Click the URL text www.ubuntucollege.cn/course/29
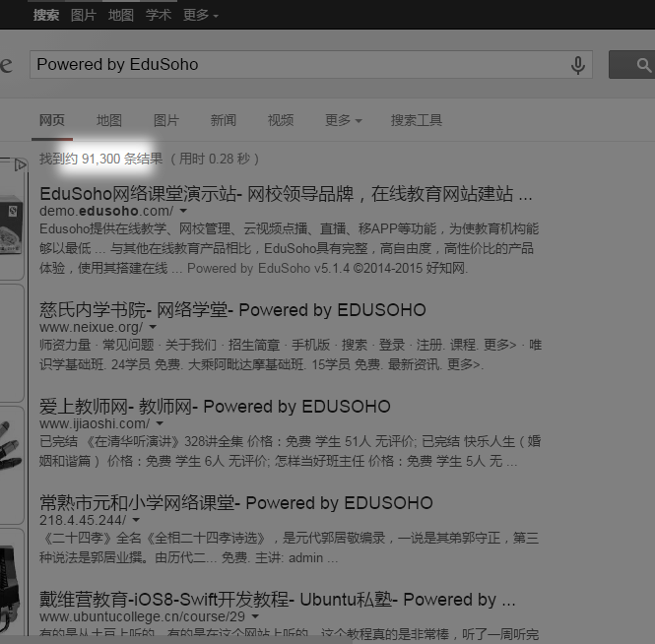This screenshot has height=644, width=655. click(143, 616)
